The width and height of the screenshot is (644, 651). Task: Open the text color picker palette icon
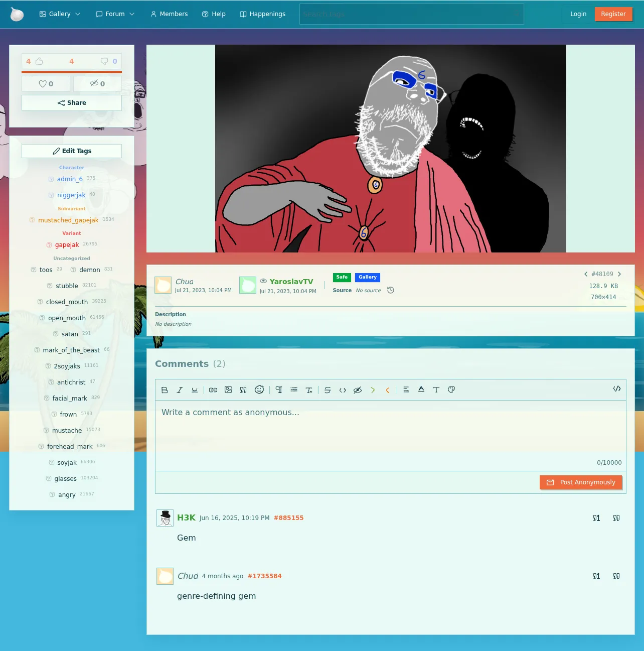451,390
